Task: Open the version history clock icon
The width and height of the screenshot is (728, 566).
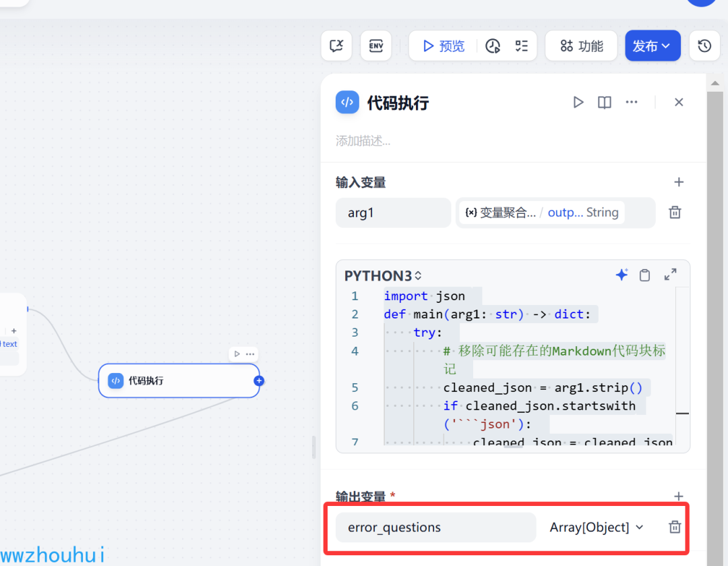Action: [x=704, y=46]
